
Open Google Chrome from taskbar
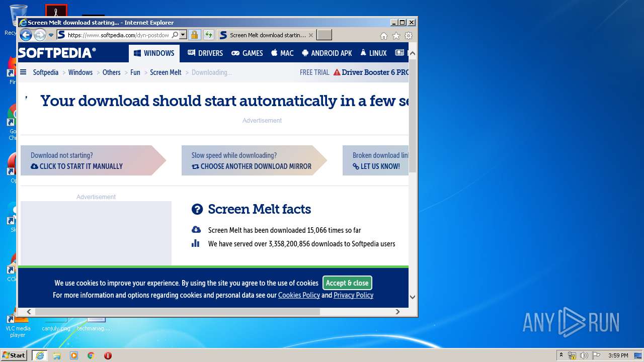(x=91, y=355)
